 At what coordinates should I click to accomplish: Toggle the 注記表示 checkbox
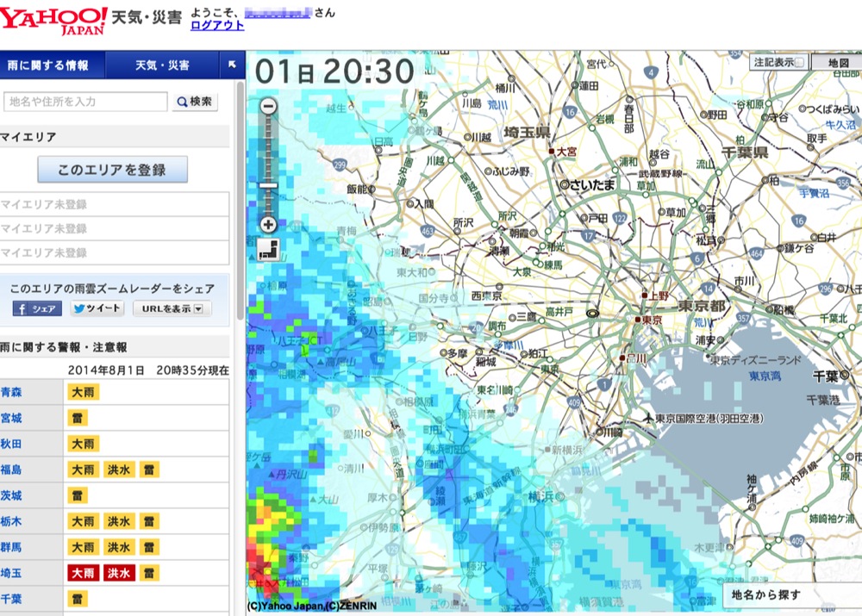799,63
